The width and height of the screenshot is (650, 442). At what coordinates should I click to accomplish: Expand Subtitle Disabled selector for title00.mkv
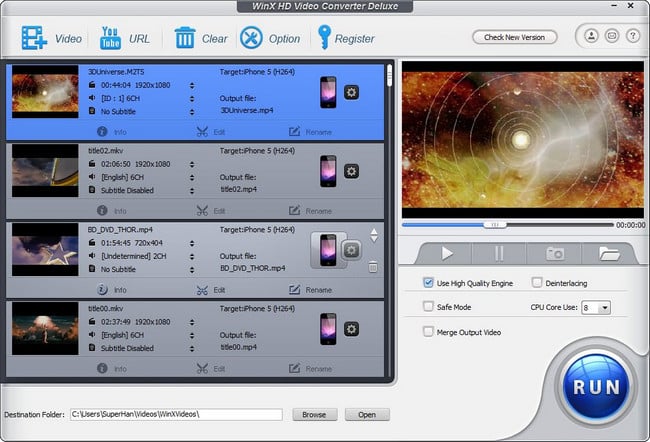[192, 348]
